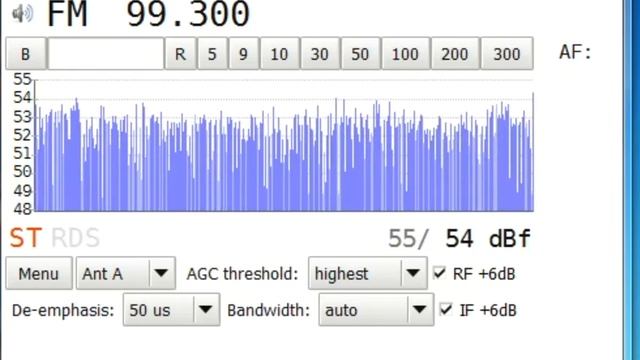Select the 30 step button
Screen dimensions: 640x360
tap(320, 53)
